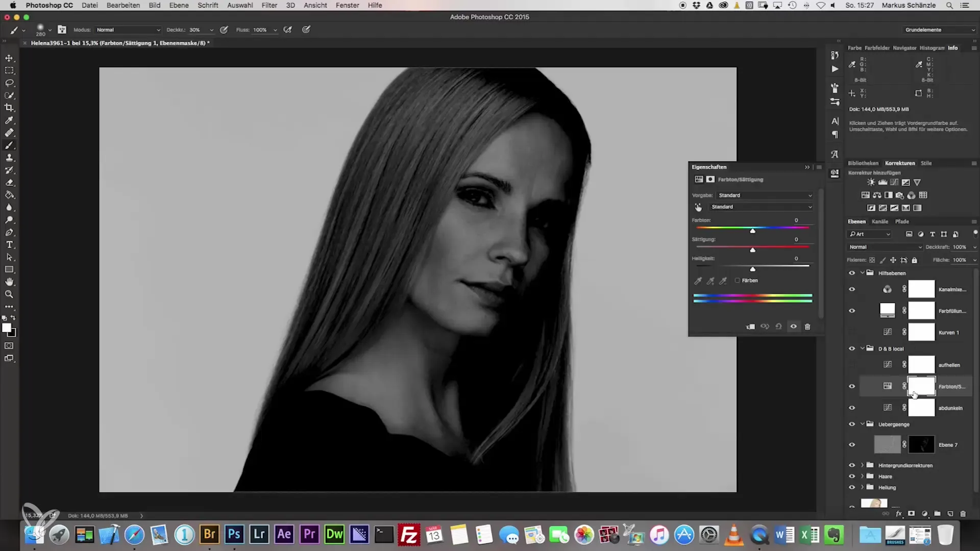Hide the D & B local group

click(852, 348)
